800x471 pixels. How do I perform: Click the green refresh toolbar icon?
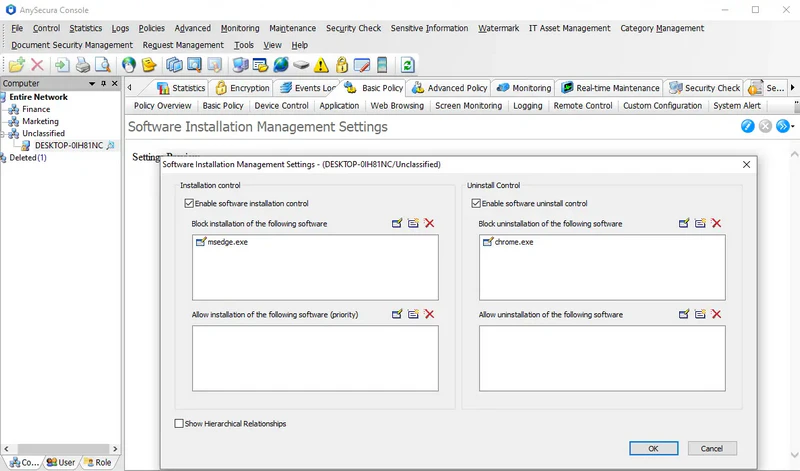pyautogui.click(x=407, y=65)
